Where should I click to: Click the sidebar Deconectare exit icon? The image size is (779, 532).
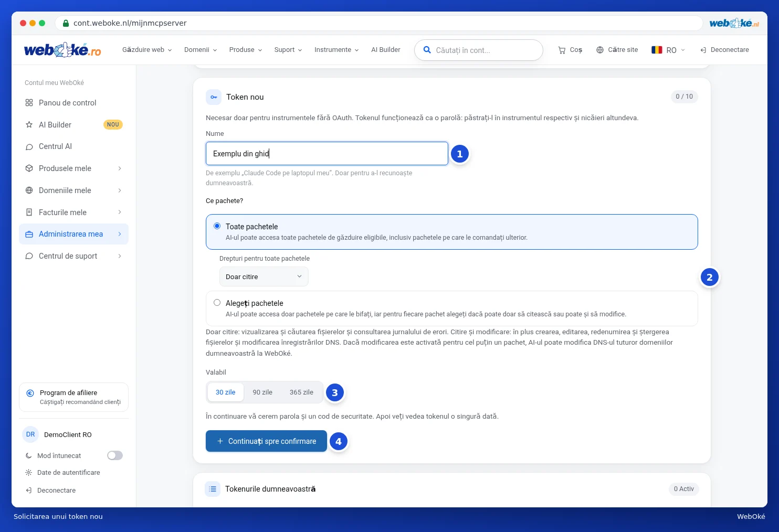point(29,491)
